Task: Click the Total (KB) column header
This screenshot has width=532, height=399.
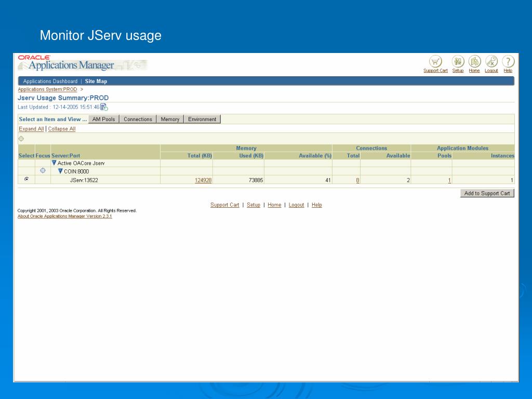Action: click(199, 156)
